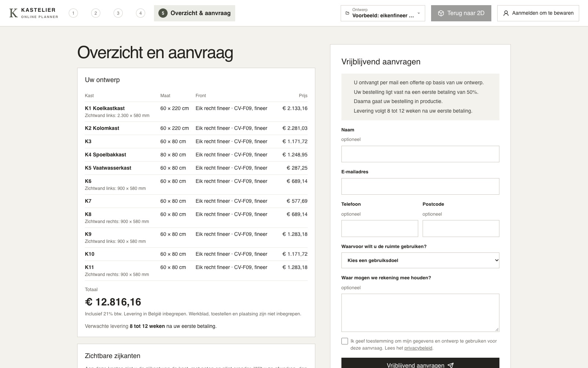Click the Telefoon input field
588x368 pixels.
(380, 229)
